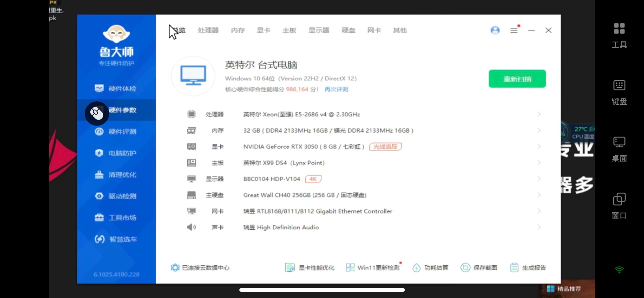The width and height of the screenshot is (644, 298).
Task: Open 硬件评测 in the sidebar
Action: click(116, 131)
